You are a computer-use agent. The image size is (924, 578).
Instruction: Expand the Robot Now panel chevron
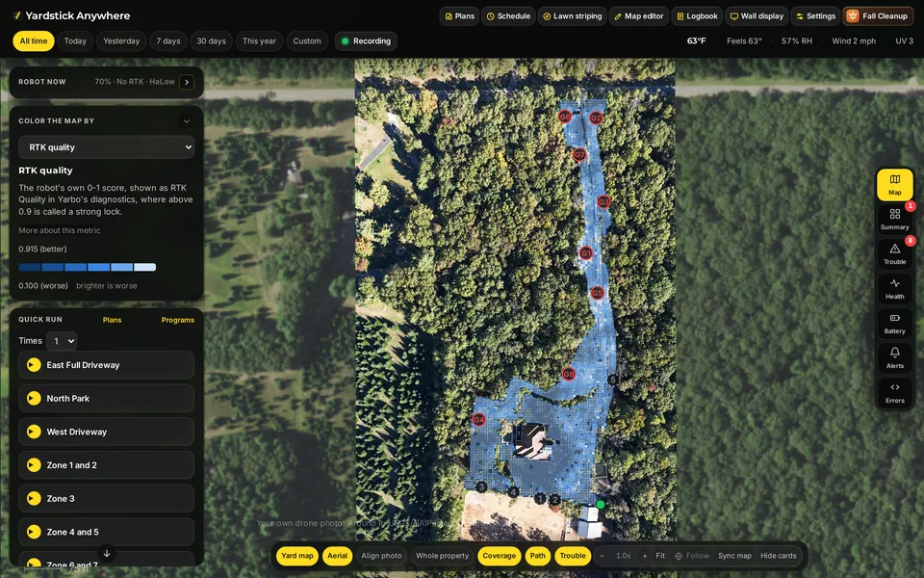[x=187, y=82]
